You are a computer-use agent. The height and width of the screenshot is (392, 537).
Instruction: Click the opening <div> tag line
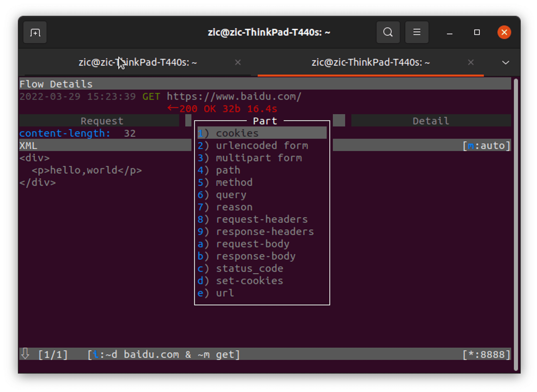point(35,158)
